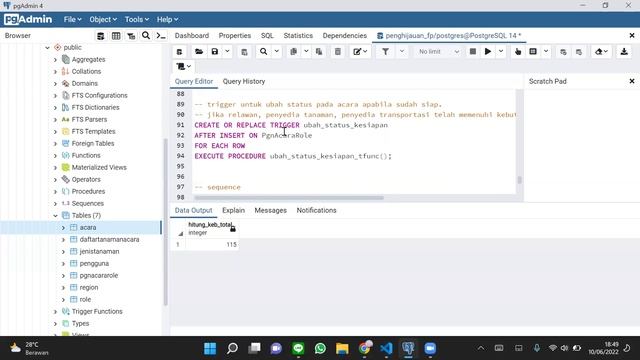
Task: Click the Browser tree vertical scrollbar
Action: click(165, 222)
